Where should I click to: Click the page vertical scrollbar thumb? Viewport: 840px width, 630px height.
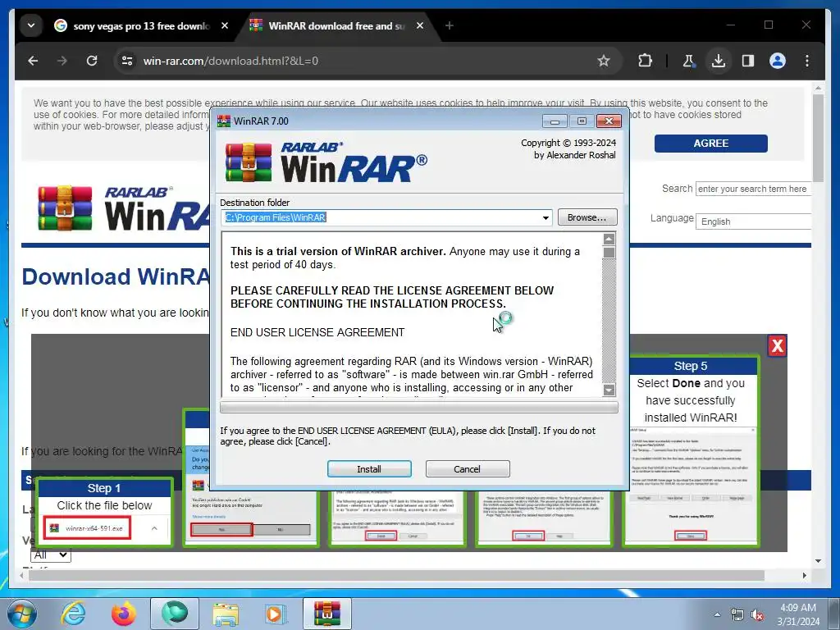click(x=818, y=138)
